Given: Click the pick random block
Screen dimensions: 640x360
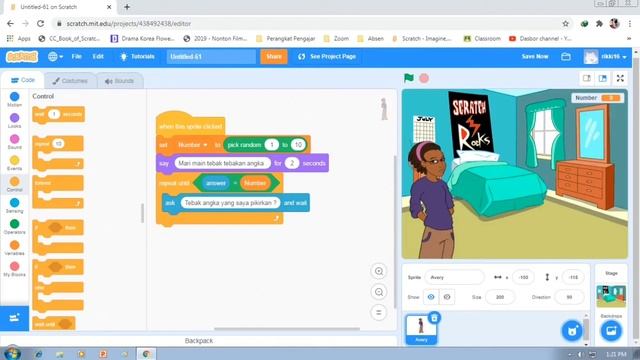Looking at the screenshot, I should pyautogui.click(x=265, y=145).
